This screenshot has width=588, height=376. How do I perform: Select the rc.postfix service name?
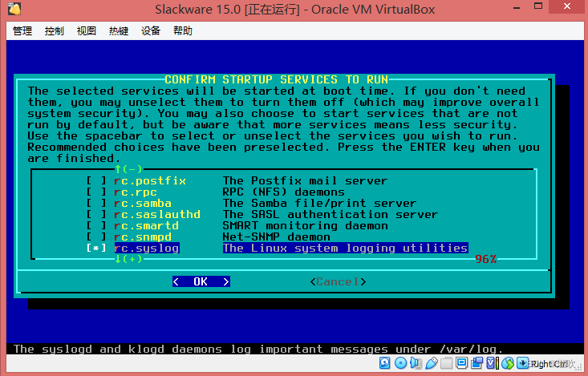(150, 181)
